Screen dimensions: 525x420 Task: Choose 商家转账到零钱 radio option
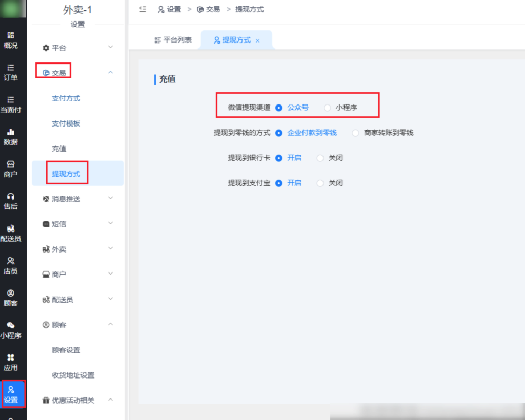356,133
